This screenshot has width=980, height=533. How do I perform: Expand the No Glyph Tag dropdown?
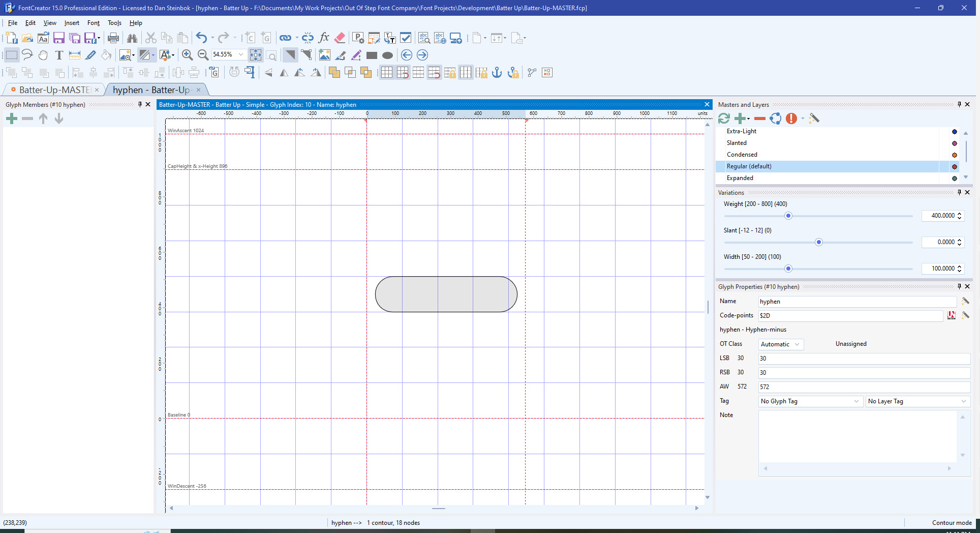click(x=810, y=401)
